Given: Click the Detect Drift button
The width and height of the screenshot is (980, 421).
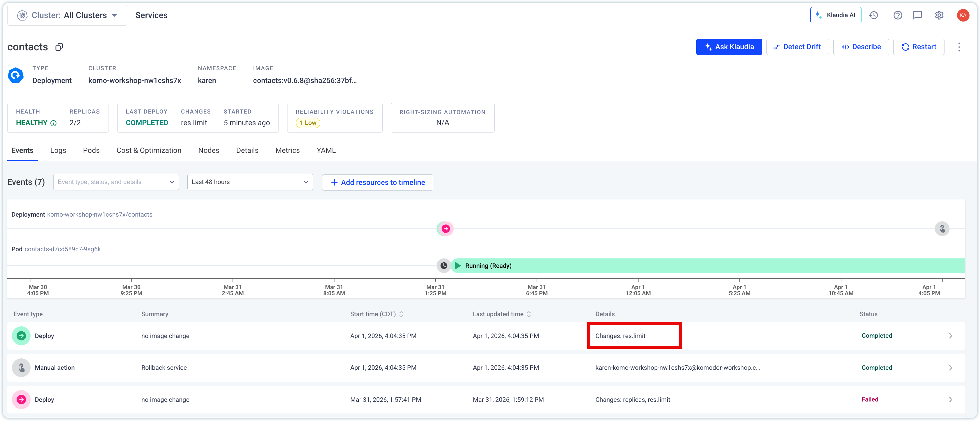Looking at the screenshot, I should 797,47.
